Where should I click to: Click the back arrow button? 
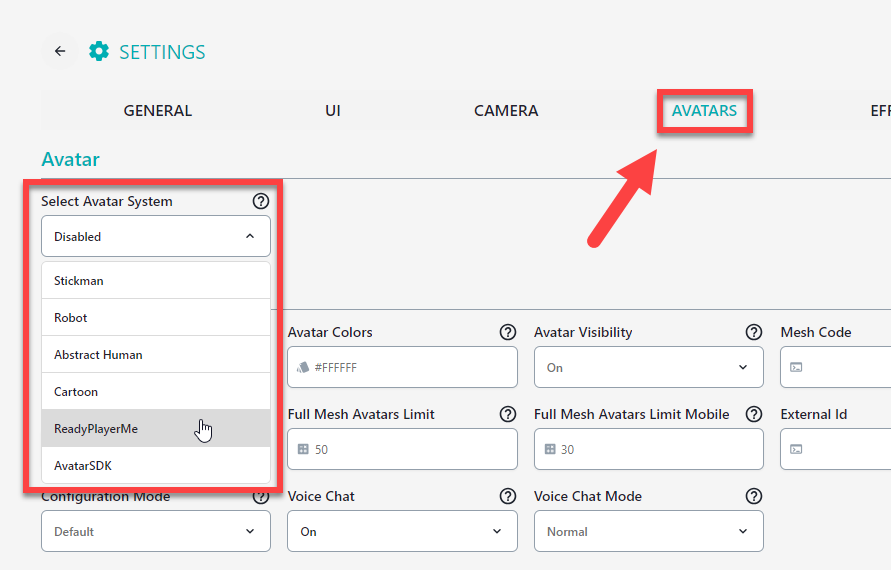60,51
